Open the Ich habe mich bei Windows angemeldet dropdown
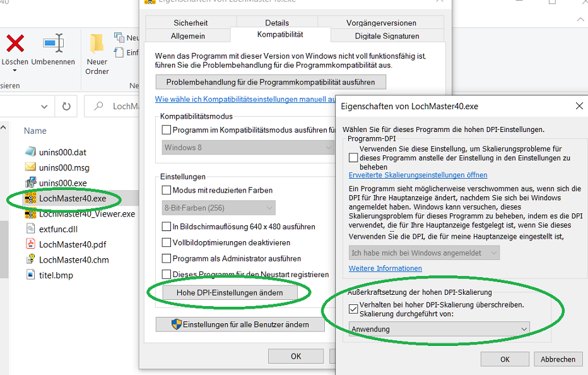Image resolution: width=588 pixels, height=375 pixels. pos(424,253)
